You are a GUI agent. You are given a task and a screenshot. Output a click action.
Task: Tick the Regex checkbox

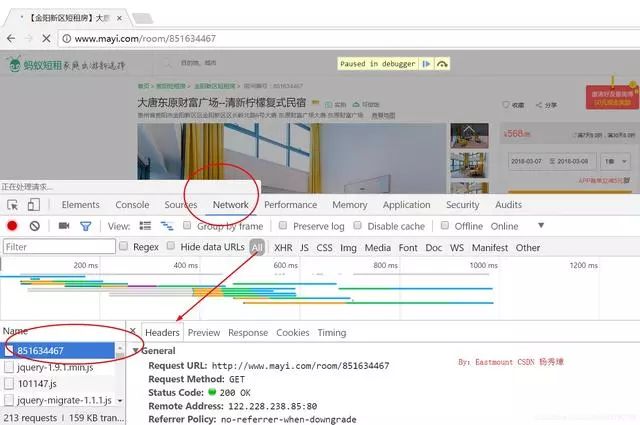pos(123,246)
